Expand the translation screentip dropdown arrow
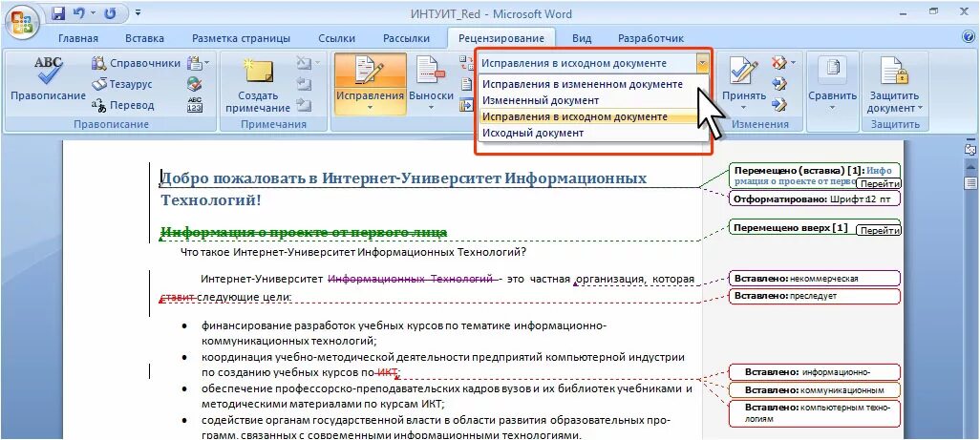980x440 pixels. click(x=207, y=63)
